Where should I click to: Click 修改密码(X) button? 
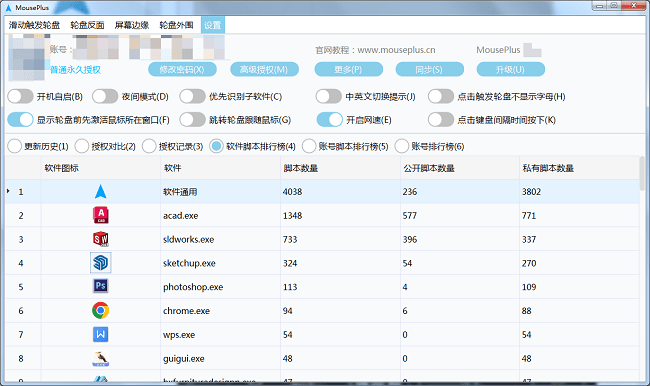pos(182,69)
